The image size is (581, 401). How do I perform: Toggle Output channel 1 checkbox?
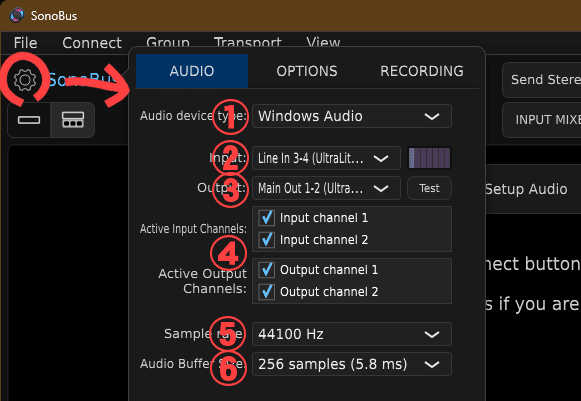coord(266,269)
